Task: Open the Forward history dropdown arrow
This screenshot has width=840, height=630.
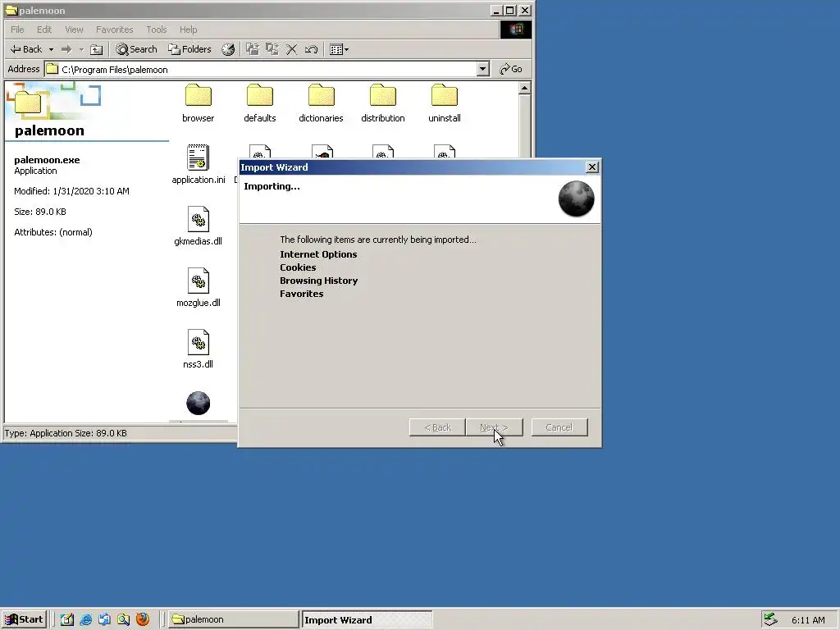Action: [x=81, y=49]
